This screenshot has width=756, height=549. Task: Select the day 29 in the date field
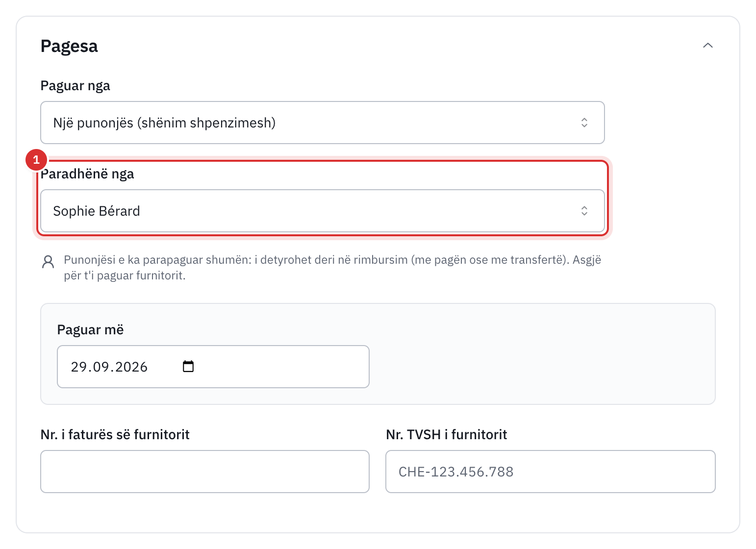[x=79, y=367]
